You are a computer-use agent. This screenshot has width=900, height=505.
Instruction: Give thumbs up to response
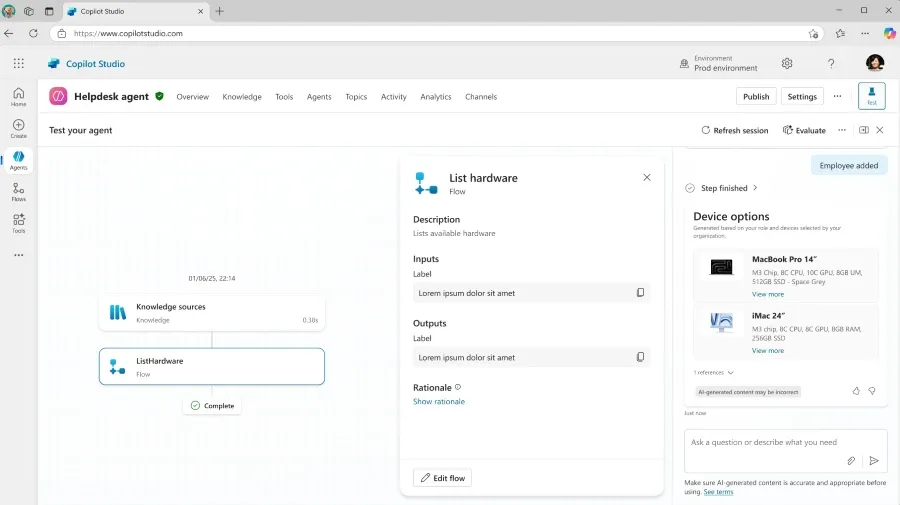pos(856,391)
